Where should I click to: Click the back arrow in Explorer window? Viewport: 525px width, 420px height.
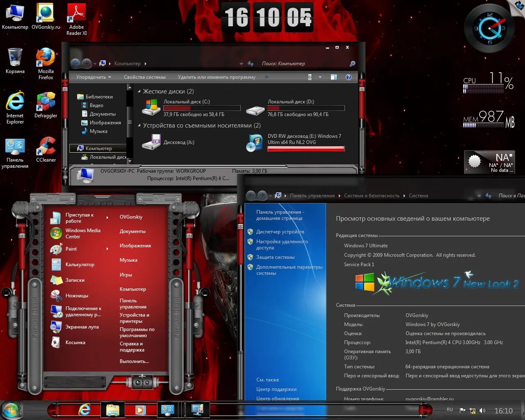pyautogui.click(x=75, y=64)
